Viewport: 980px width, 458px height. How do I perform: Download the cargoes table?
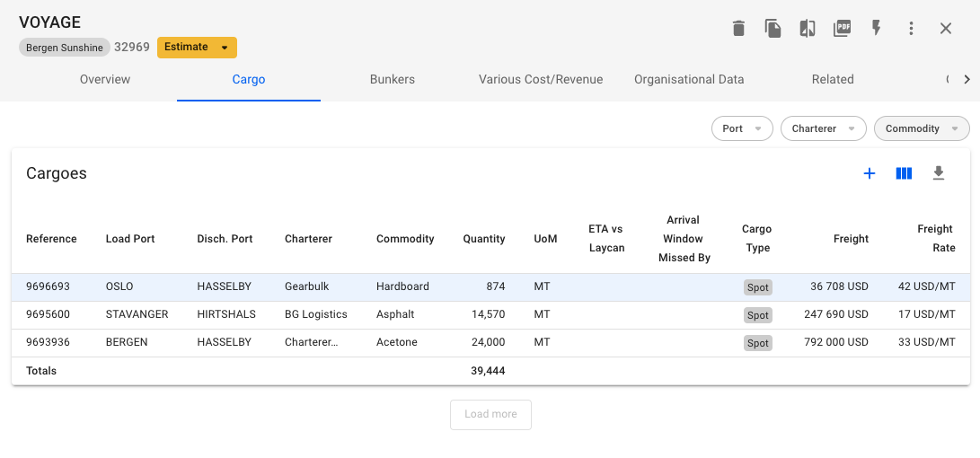coord(939,173)
